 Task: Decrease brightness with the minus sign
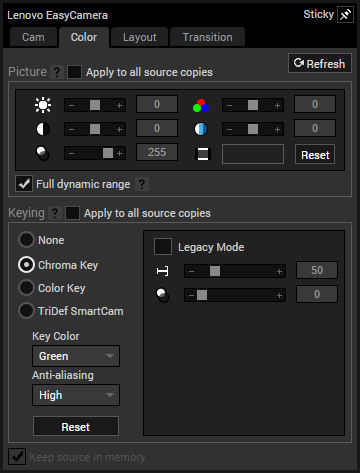[71, 106]
